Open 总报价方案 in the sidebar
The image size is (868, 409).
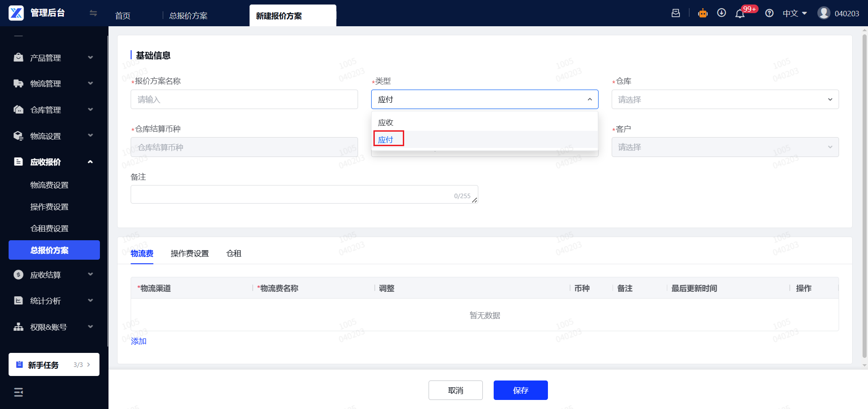(54, 250)
